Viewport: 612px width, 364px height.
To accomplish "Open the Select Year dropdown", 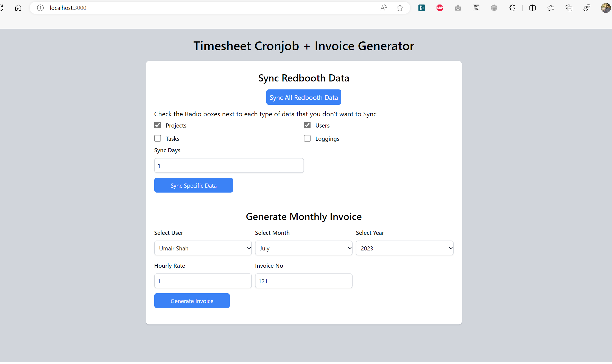I will tap(404, 248).
